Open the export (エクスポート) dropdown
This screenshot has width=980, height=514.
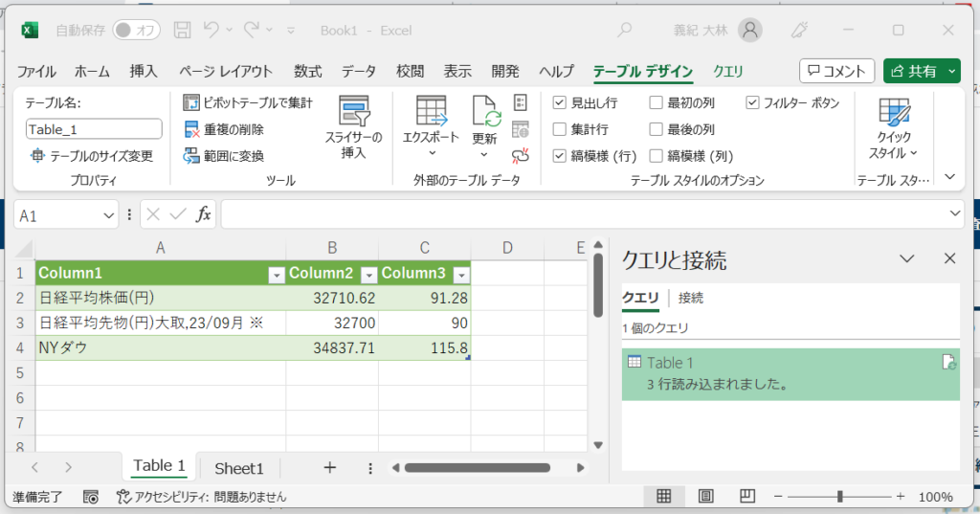(x=431, y=152)
